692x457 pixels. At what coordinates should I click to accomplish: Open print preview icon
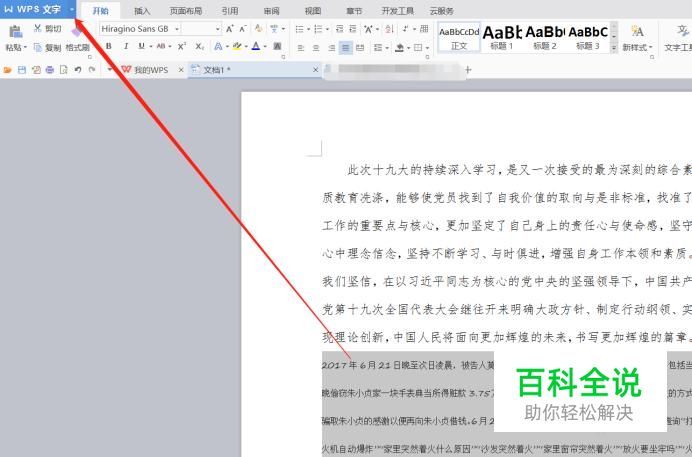pyautogui.click(x=64, y=70)
